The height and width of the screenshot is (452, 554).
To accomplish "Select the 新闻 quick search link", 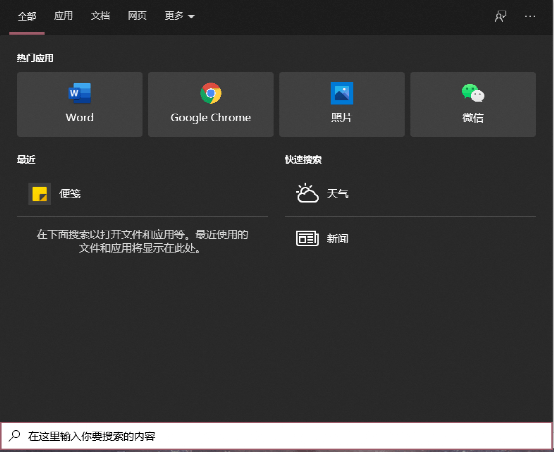I will [x=337, y=239].
